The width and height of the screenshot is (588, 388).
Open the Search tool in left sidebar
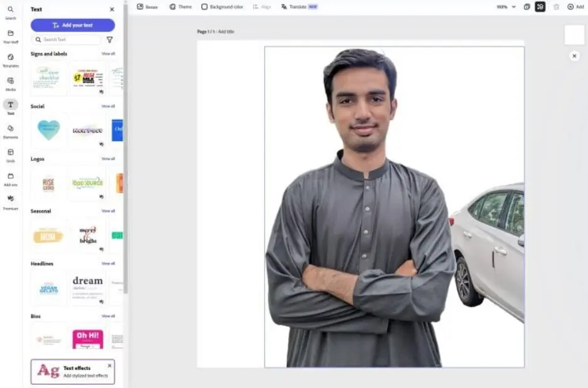click(x=11, y=12)
